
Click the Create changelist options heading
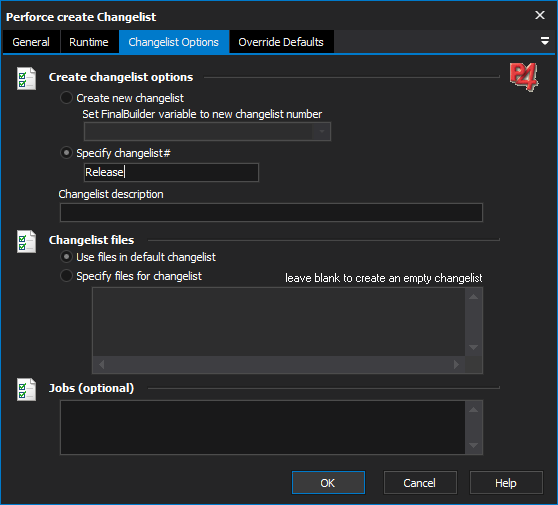pyautogui.click(x=121, y=77)
